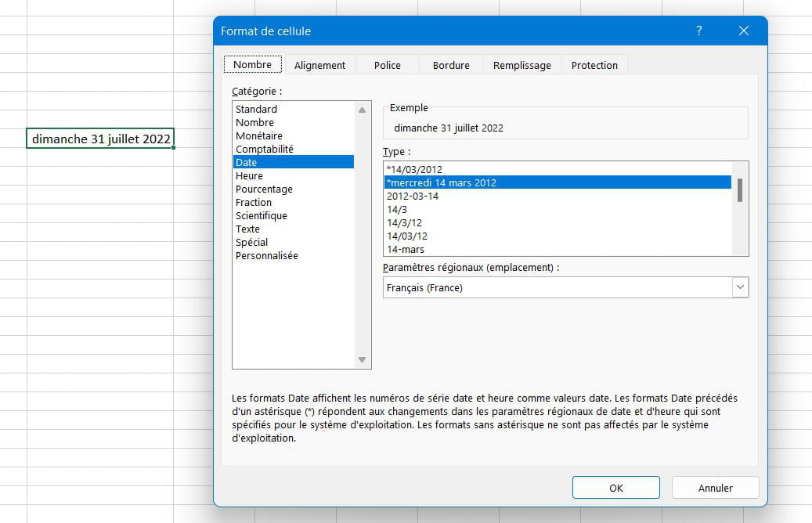Screen dimensions: 812x523
Task: Switch to the Alignement tab
Action: pyautogui.click(x=319, y=66)
